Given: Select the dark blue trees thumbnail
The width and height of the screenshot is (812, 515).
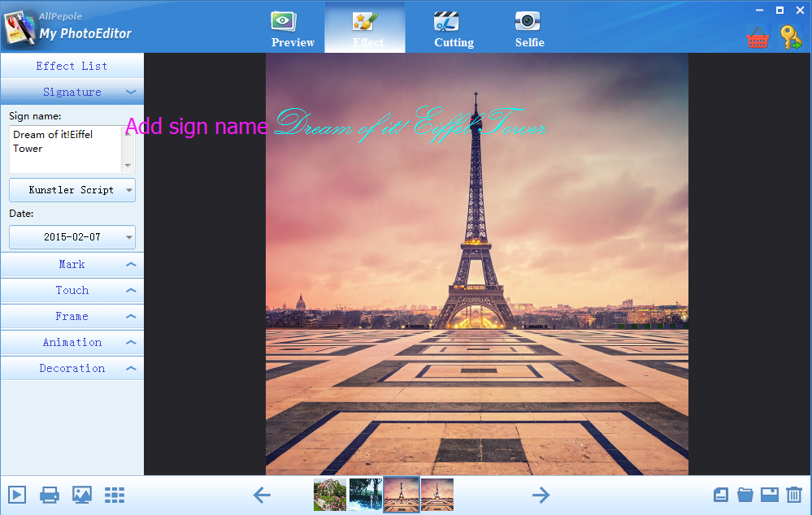Looking at the screenshot, I should [x=366, y=495].
